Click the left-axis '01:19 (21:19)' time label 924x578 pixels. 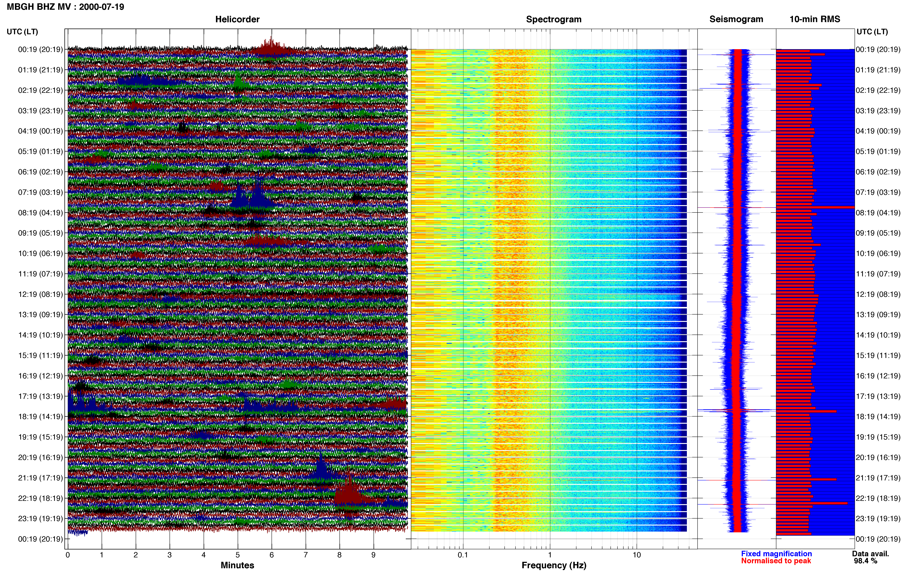[x=40, y=70]
